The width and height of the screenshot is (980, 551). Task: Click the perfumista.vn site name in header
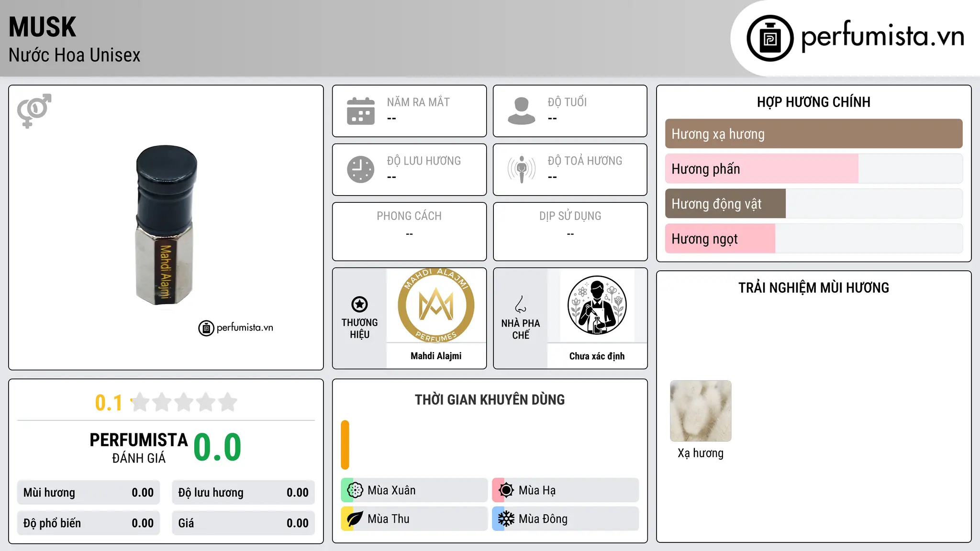882,36
